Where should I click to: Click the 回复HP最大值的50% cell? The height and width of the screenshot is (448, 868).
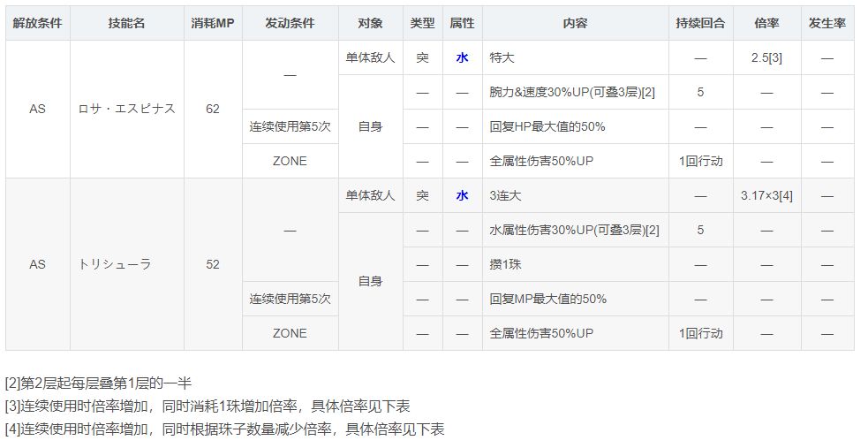pos(547,126)
